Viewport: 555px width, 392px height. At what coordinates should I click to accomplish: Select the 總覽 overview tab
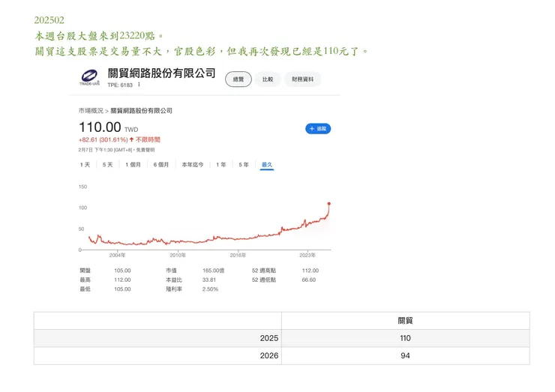pos(238,79)
